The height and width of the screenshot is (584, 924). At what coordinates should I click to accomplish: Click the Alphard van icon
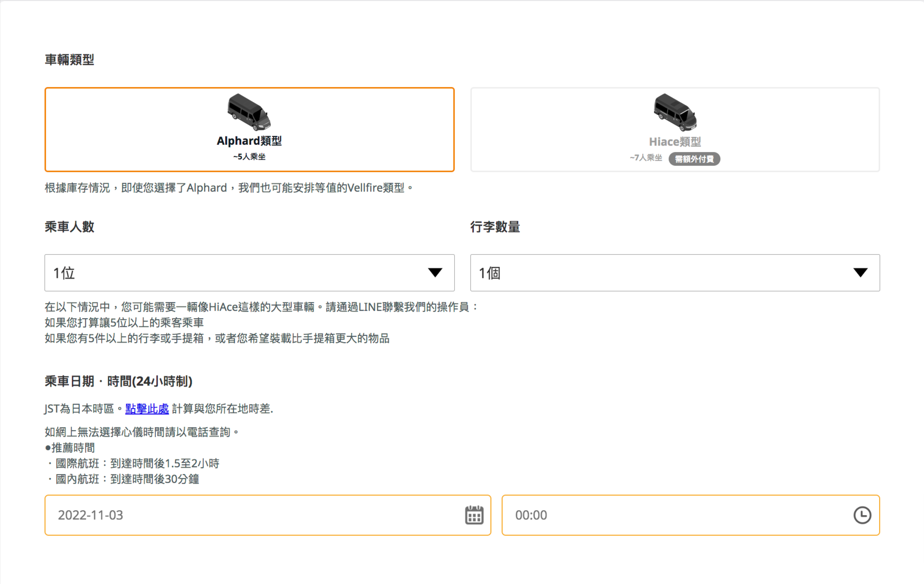249,112
